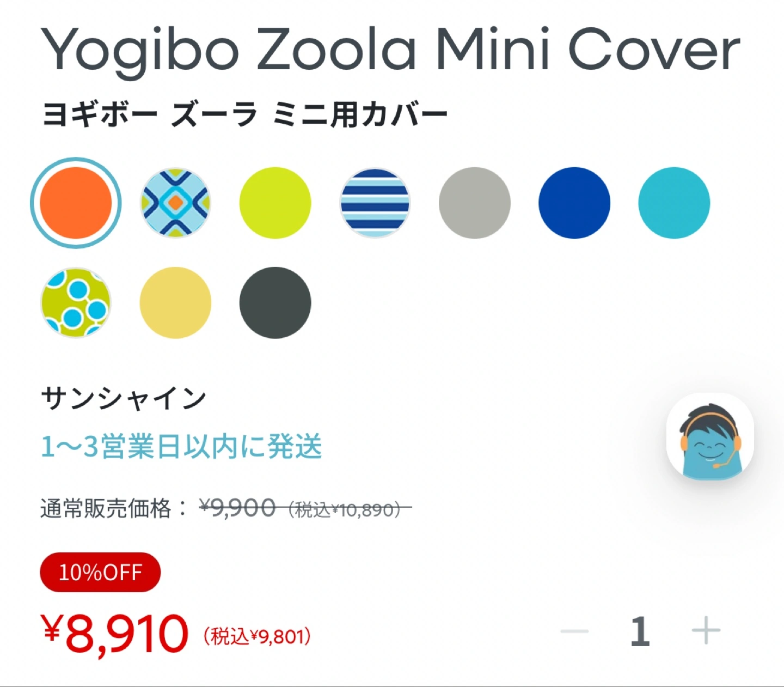
Task: Click the sale price ¥8,910
Action: pyautogui.click(x=114, y=633)
